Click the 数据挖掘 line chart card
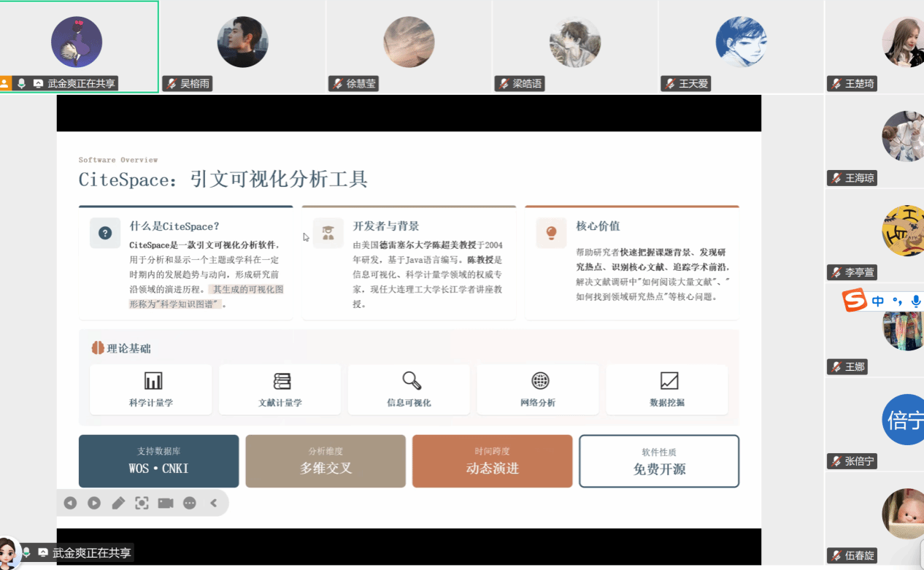Viewport: 924px width, 570px height. 667,390
